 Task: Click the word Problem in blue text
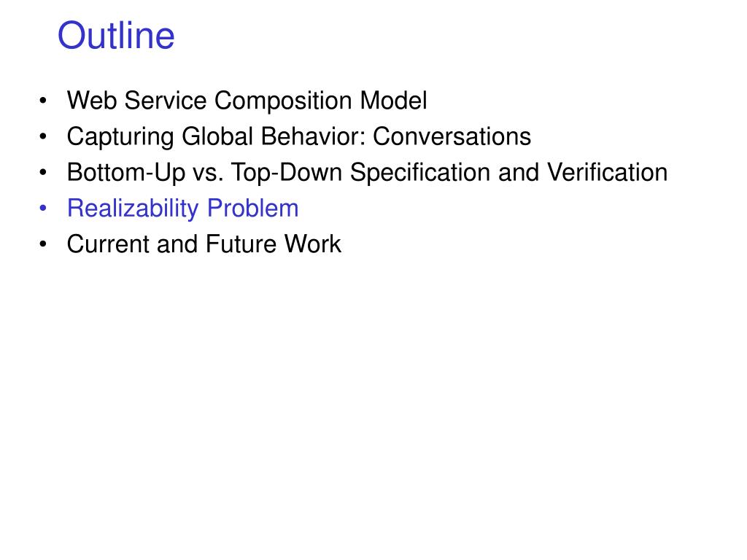(253, 208)
